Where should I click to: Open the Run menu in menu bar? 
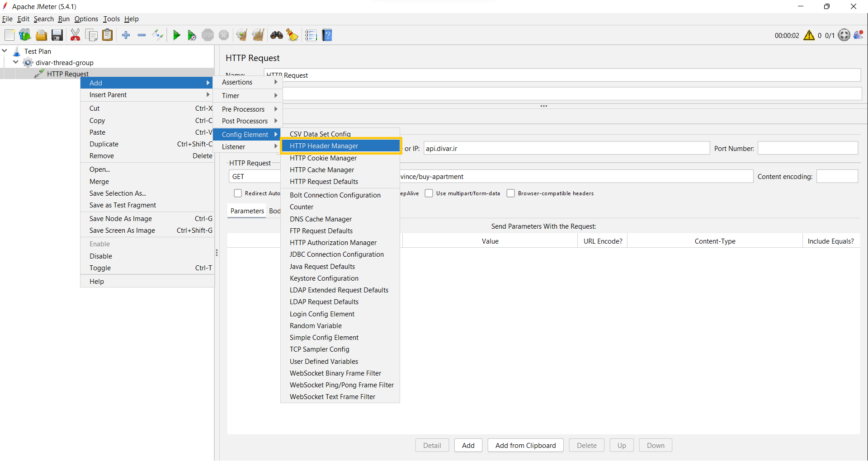pyautogui.click(x=64, y=19)
